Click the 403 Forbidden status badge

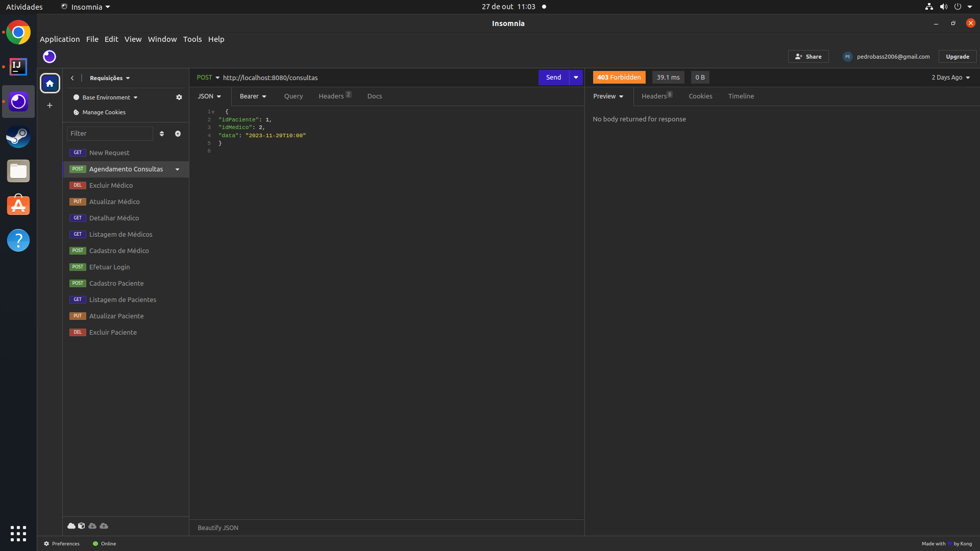pos(619,78)
